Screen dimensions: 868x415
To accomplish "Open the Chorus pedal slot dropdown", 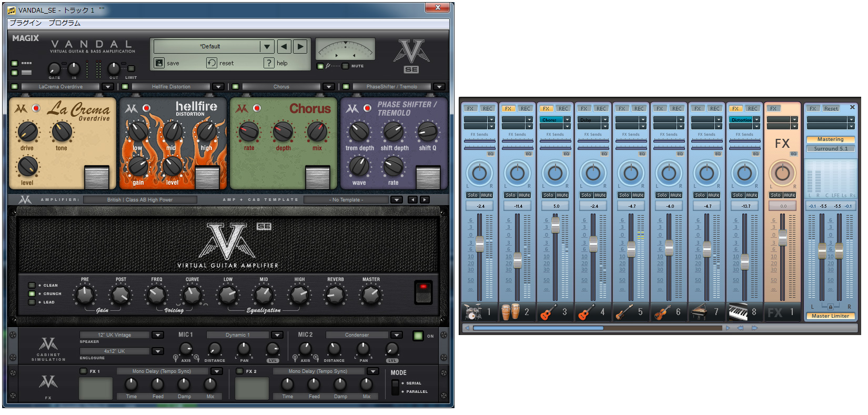I will pos(329,87).
